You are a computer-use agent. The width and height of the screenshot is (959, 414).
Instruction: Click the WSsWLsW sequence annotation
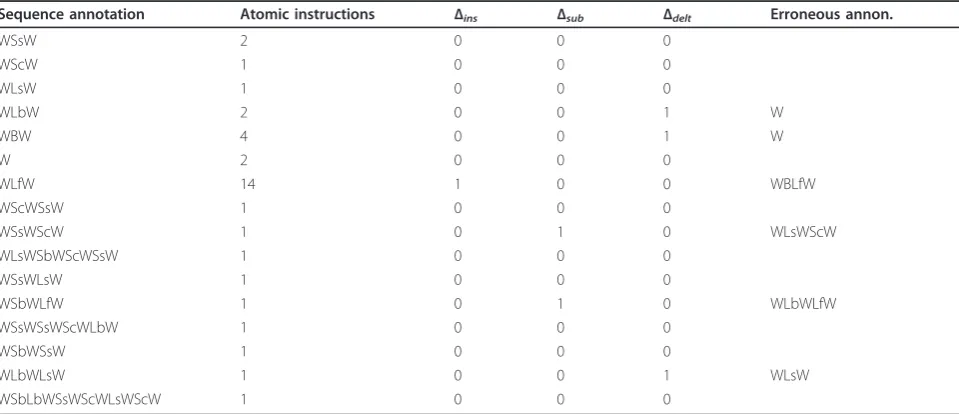[x=31, y=279]
